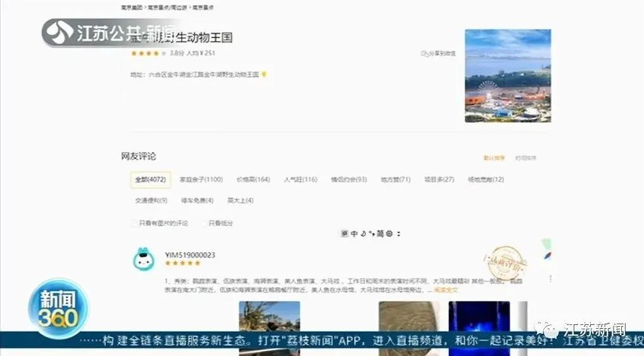The width and height of the screenshot is (644, 356).
Task: Expand the review via 阅读全文 link
Action: click(446, 290)
